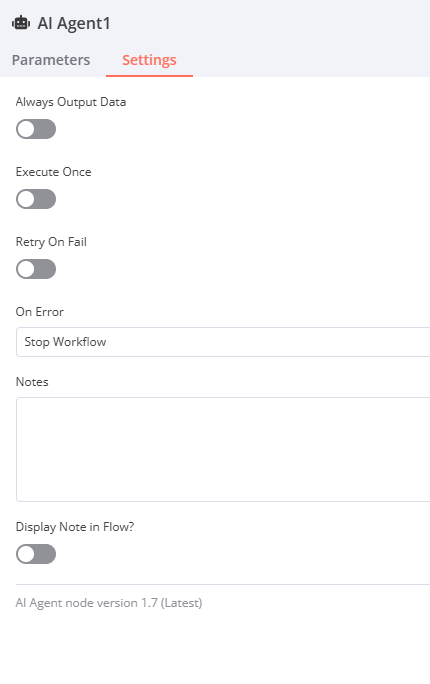Enable the Always Output Data toggle

[36, 129]
